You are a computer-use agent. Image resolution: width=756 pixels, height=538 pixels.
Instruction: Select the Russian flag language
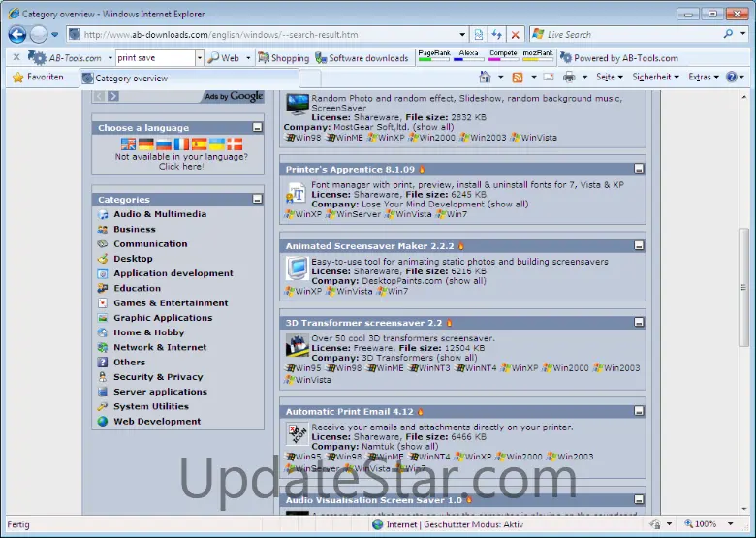[164, 144]
